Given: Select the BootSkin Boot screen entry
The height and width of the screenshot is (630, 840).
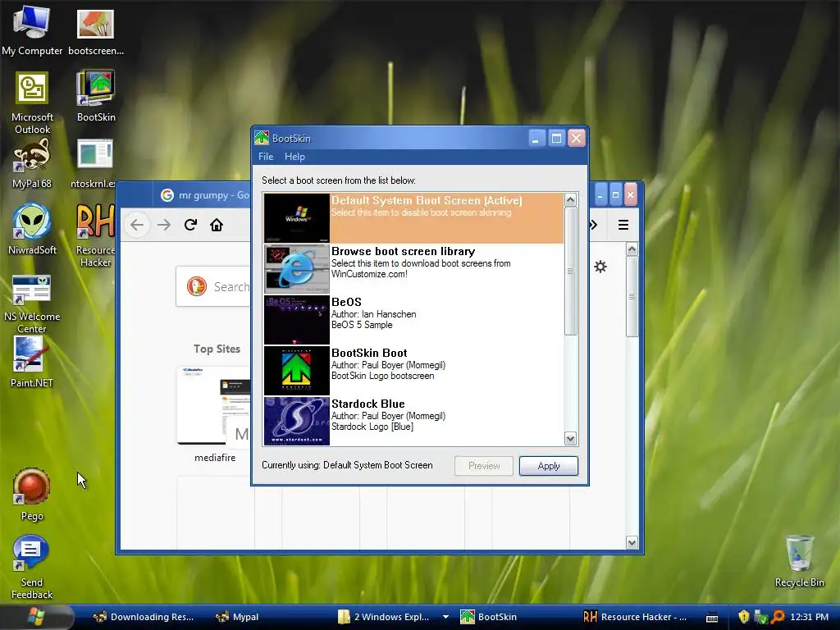Looking at the screenshot, I should [x=413, y=371].
